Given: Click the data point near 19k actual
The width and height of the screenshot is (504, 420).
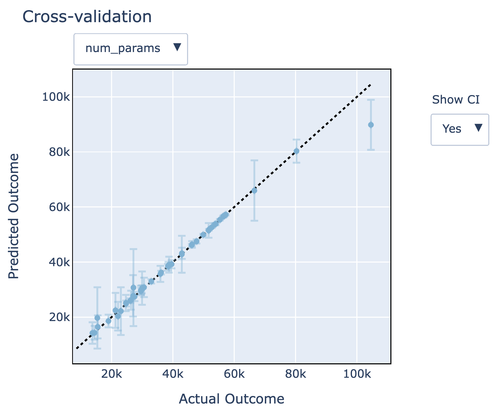Looking at the screenshot, I should [108, 321].
